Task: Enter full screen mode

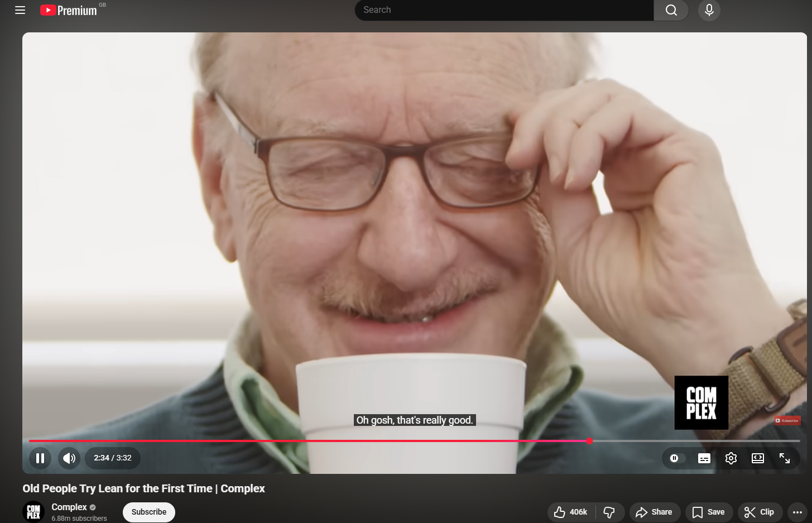Action: pyautogui.click(x=785, y=458)
